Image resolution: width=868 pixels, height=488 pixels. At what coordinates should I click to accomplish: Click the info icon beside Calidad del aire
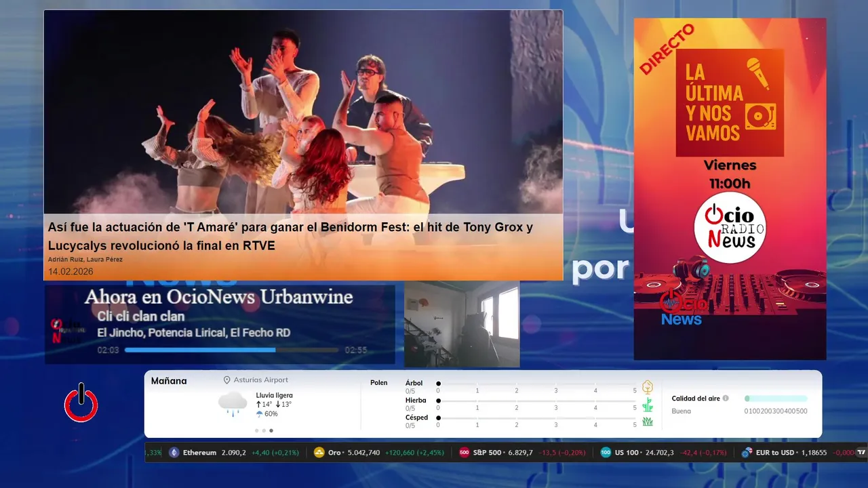726,399
